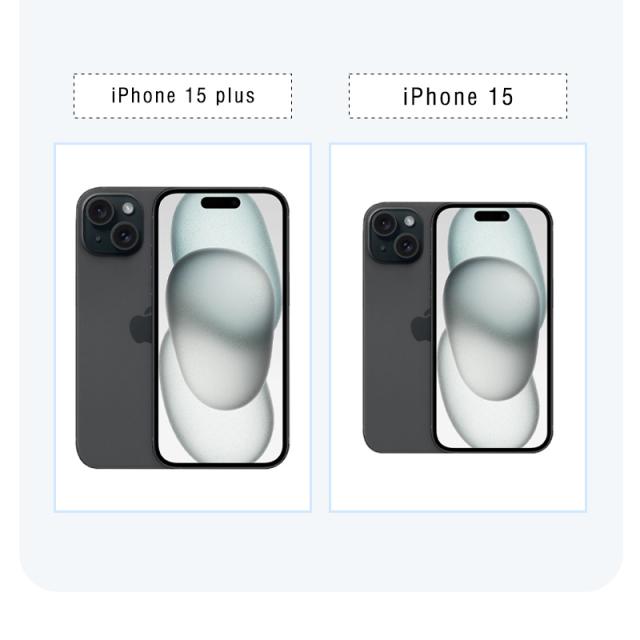The image size is (640, 640).
Task: Click upper camera lens of iPhone 15 plus
Action: [100, 211]
